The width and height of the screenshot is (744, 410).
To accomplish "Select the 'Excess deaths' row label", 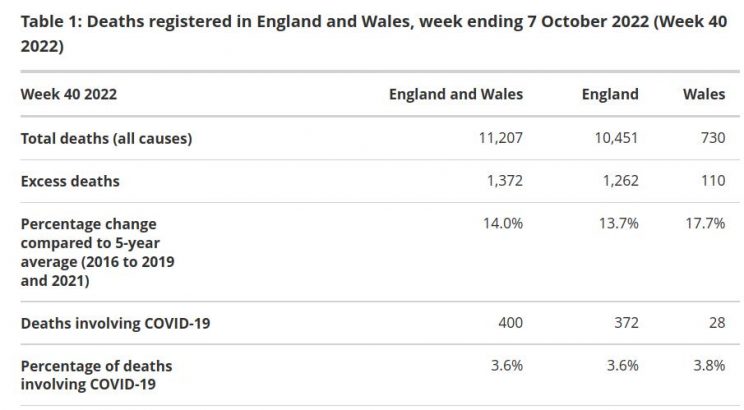I will [70, 182].
